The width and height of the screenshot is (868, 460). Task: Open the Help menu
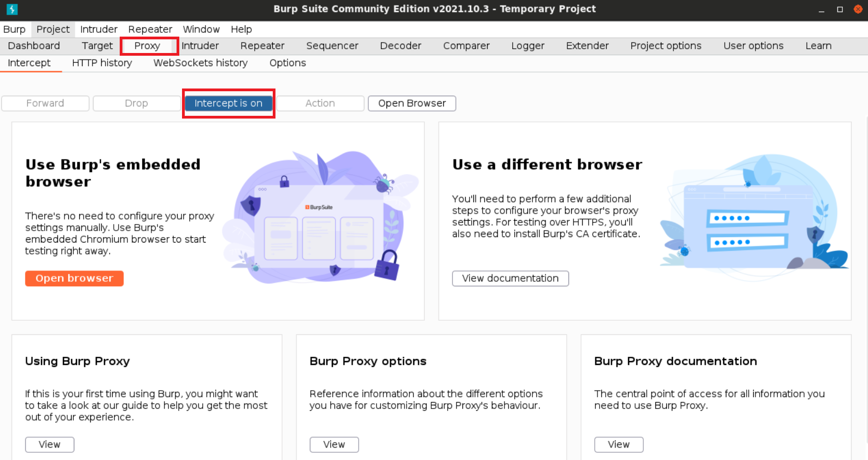click(x=241, y=30)
